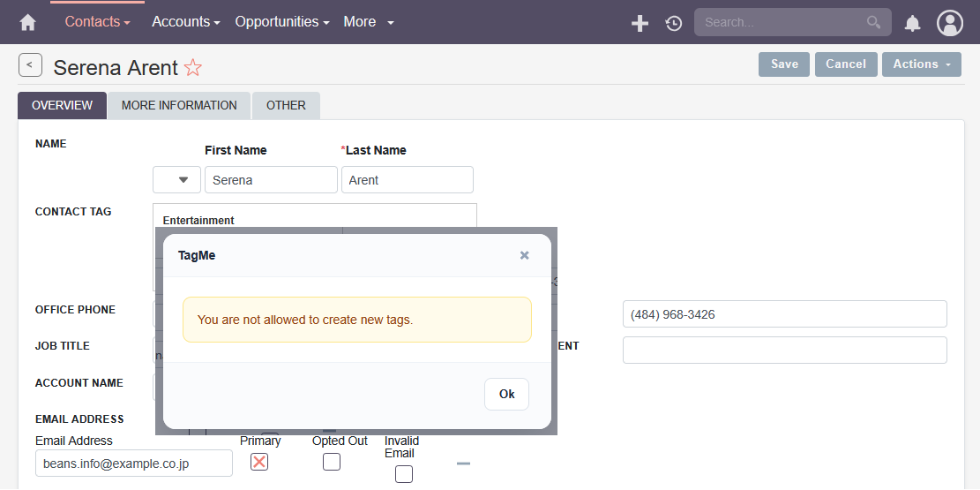
Task: Click Ok in the TagMe dialog
Action: (506, 394)
